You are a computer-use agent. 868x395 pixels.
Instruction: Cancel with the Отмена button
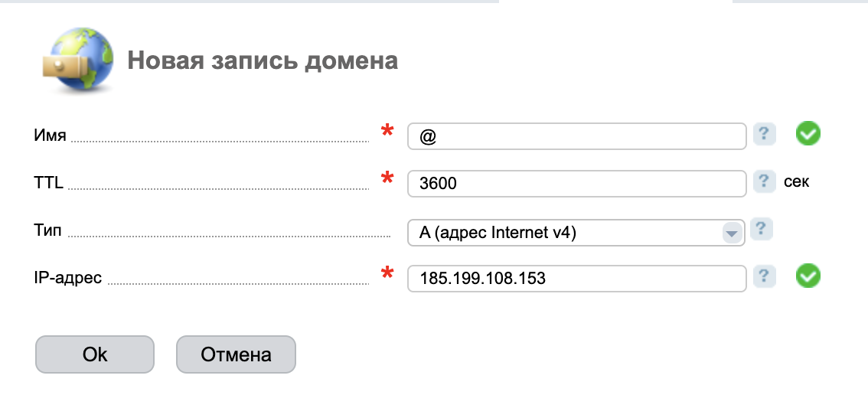pos(236,354)
